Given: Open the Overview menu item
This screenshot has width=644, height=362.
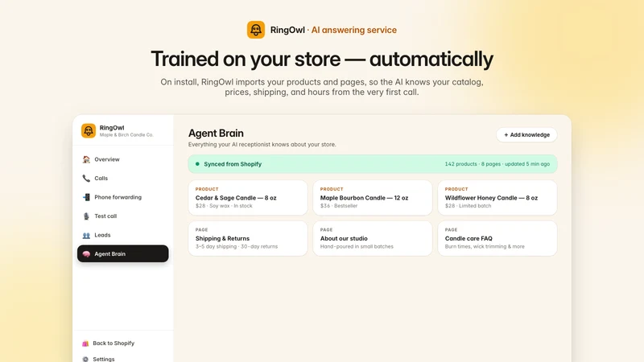Looking at the screenshot, I should point(123,159).
